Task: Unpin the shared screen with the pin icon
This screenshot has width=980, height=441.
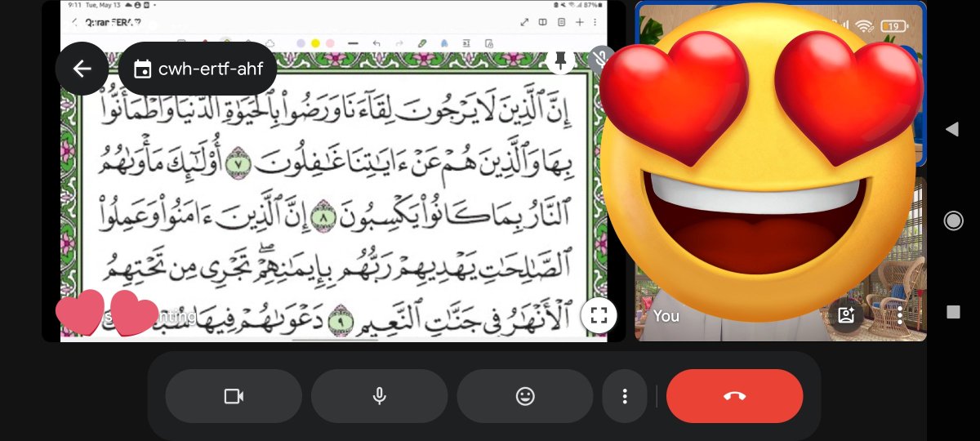Action: pos(560,60)
